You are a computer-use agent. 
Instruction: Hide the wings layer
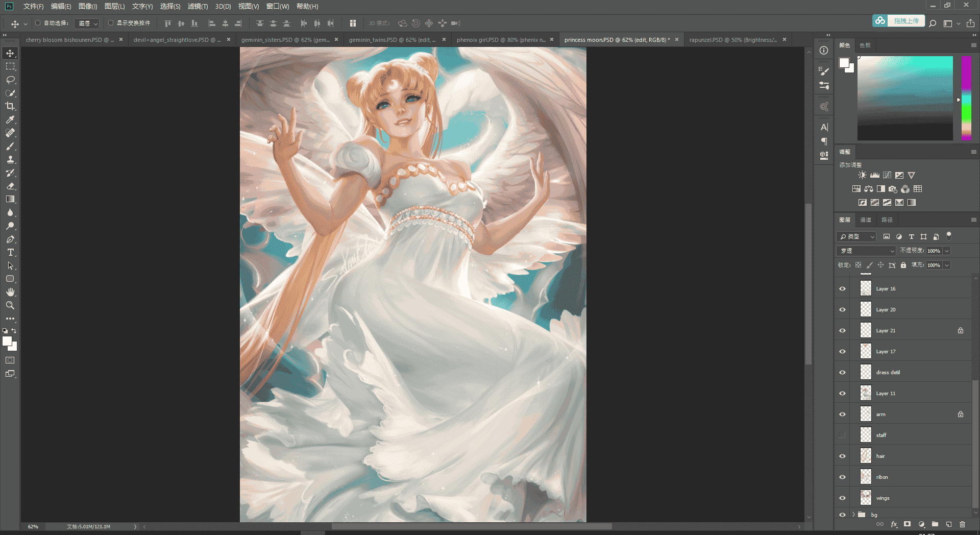[842, 498]
